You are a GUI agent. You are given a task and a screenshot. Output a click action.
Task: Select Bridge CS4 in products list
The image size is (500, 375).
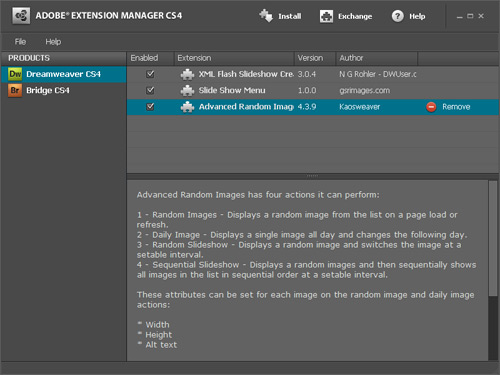tap(64, 90)
